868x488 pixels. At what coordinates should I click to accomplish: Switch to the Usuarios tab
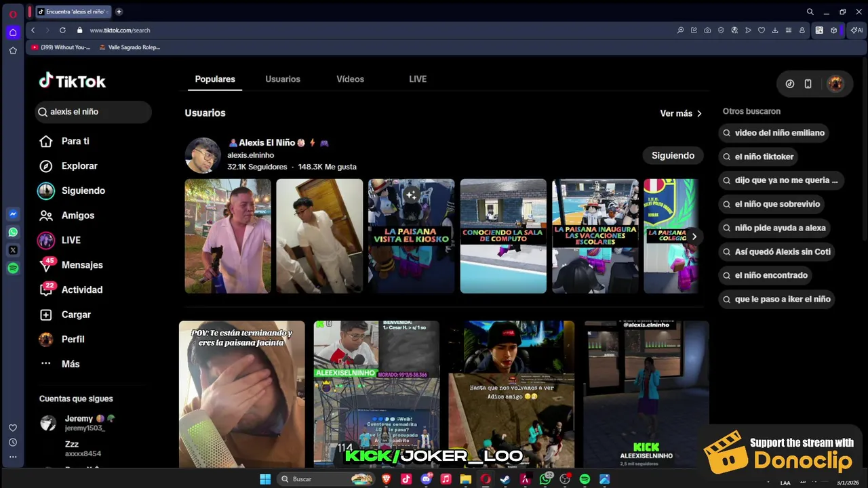tap(283, 79)
